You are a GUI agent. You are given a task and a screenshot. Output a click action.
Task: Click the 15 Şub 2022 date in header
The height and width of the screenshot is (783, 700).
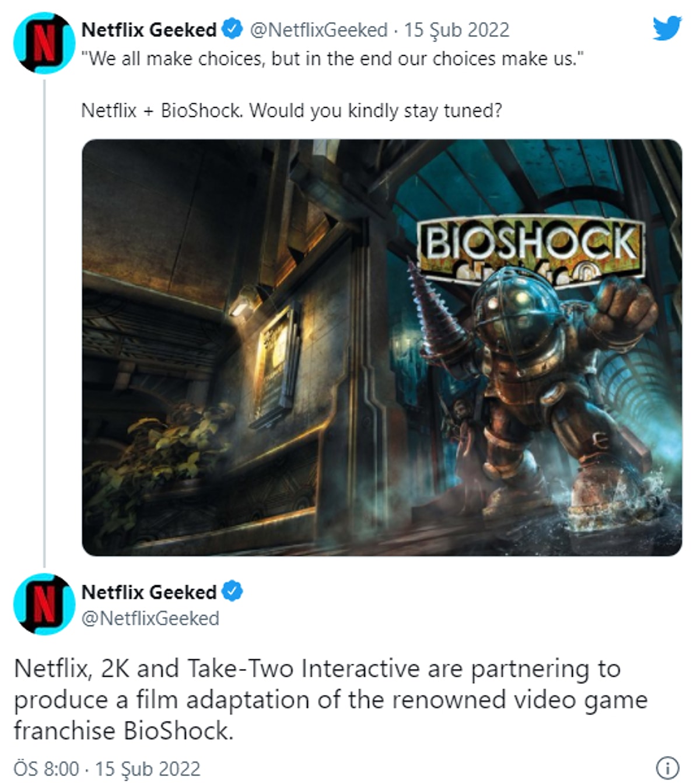[x=457, y=30]
